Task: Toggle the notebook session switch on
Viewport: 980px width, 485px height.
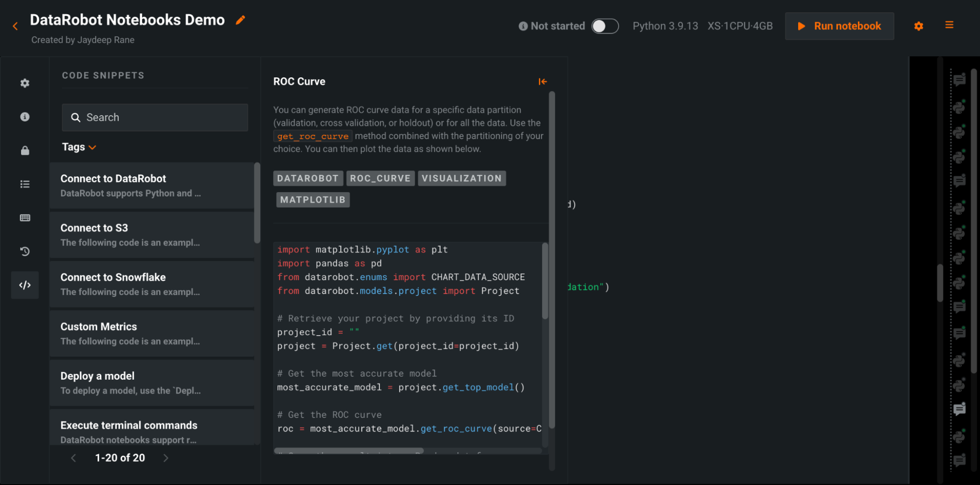Action: (604, 26)
